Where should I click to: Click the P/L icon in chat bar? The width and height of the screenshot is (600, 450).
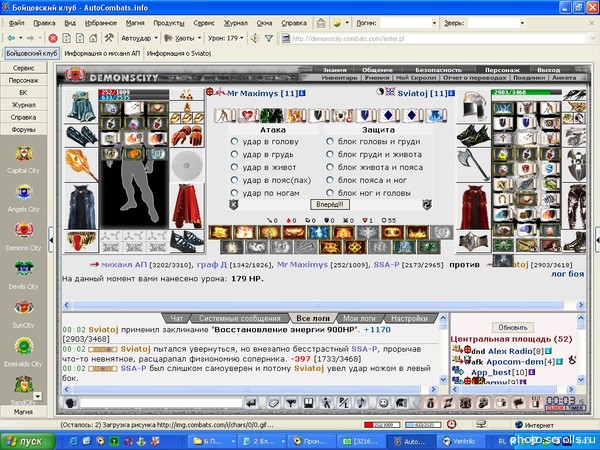click(344, 403)
